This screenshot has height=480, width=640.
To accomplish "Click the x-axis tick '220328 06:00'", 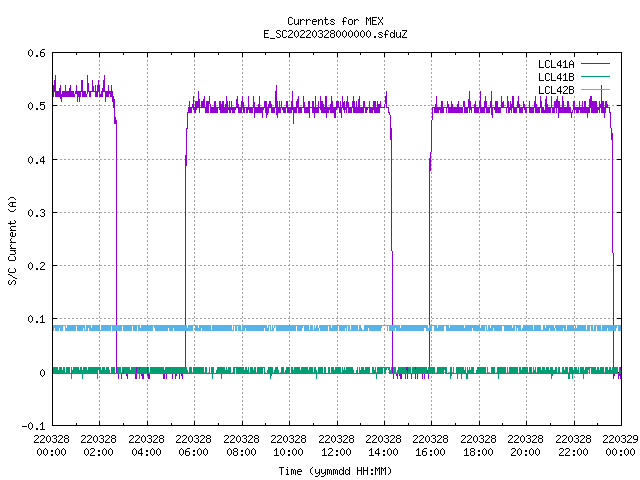I will click(193, 446).
